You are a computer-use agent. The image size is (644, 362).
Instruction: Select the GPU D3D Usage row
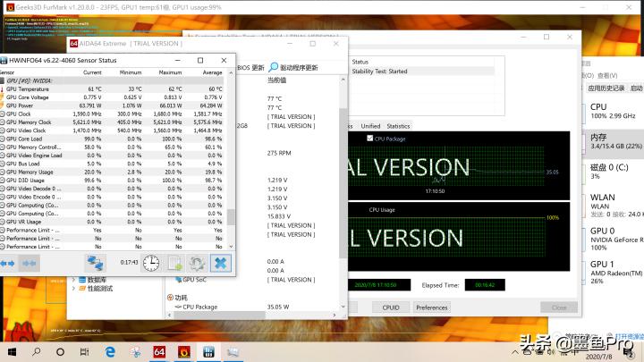[112, 181]
